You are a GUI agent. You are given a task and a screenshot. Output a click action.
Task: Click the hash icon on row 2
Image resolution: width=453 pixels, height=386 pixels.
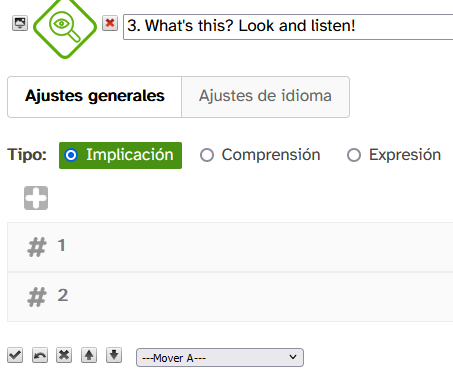(x=36, y=297)
